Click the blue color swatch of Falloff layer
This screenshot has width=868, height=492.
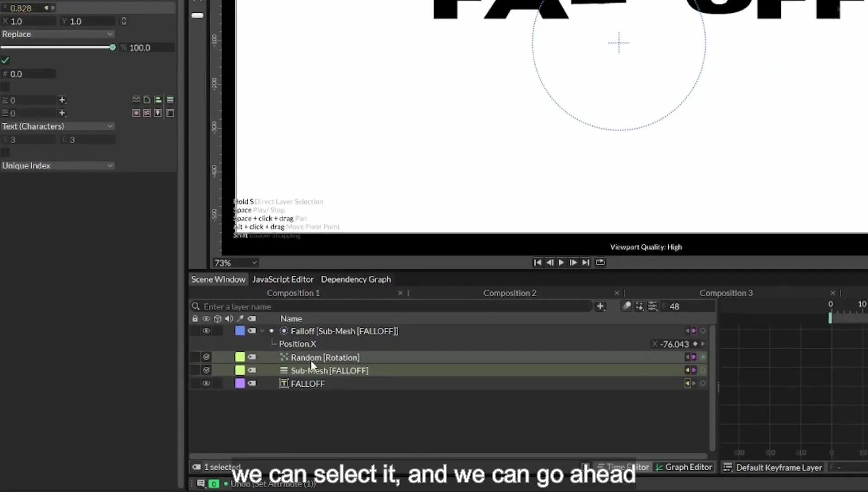tap(240, 331)
